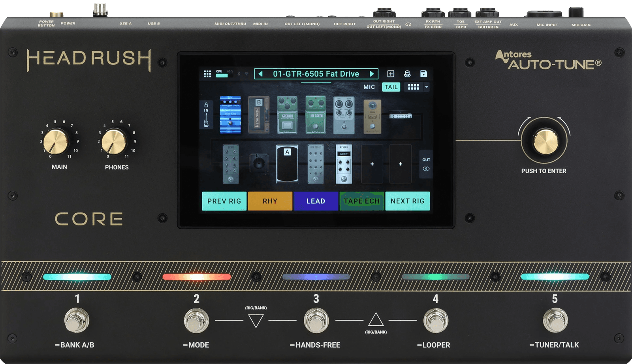Image resolution: width=632 pixels, height=364 pixels.
Task: Click the MIC INPUT label
Action: coord(547,24)
